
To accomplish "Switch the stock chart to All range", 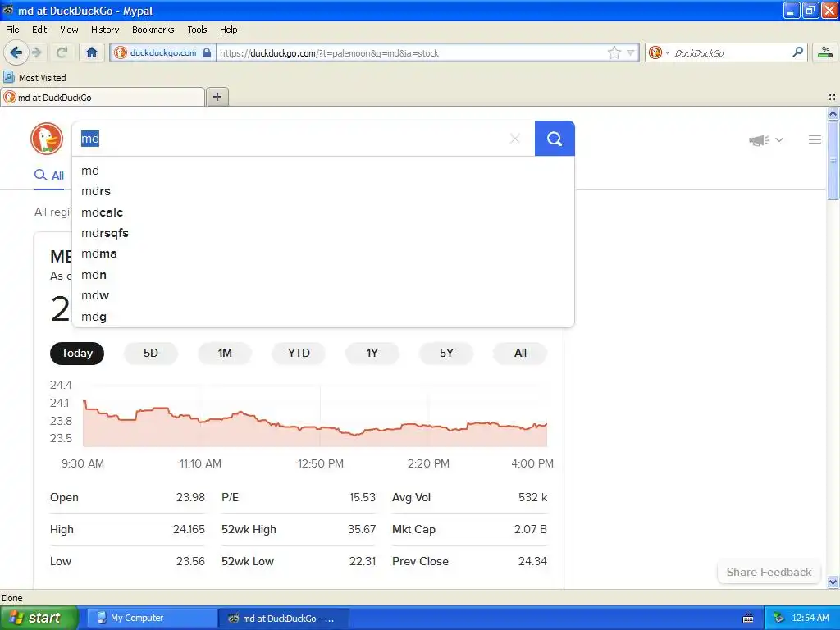I will coord(520,353).
